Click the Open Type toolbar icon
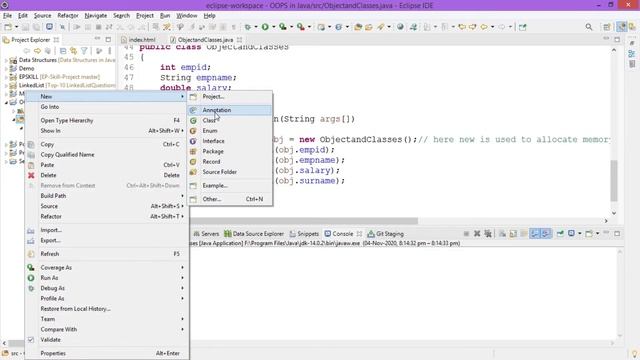The width and height of the screenshot is (640, 360). (x=358, y=27)
